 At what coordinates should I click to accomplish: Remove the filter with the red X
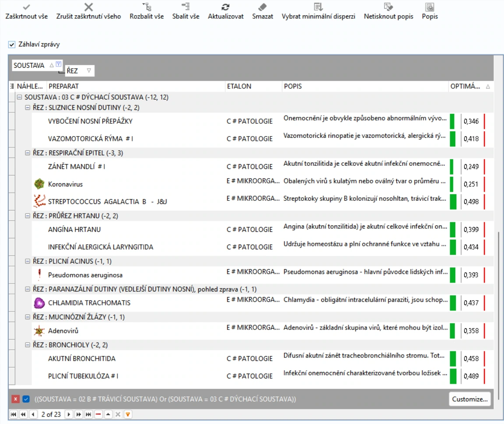[x=15, y=399]
